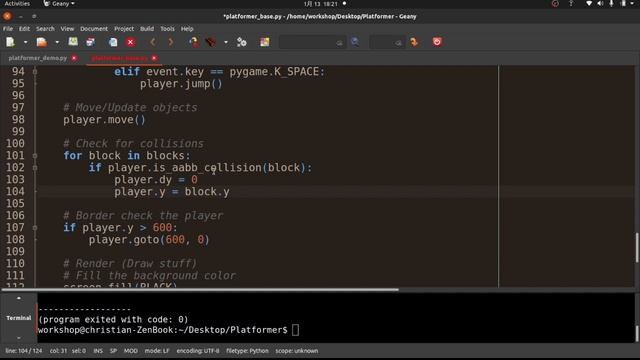Open the Document menu
Image resolution: width=640 pixels, height=360 pixels.
pos(94,29)
